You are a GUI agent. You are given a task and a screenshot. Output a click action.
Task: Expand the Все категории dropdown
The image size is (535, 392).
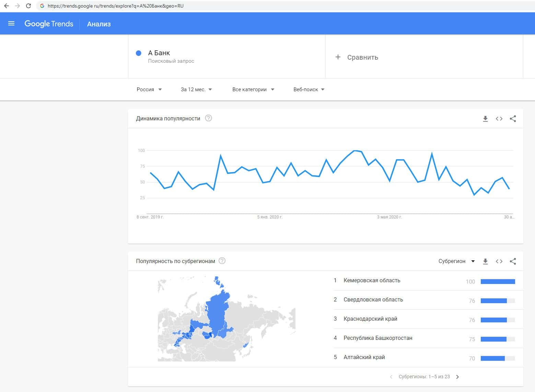click(x=253, y=90)
